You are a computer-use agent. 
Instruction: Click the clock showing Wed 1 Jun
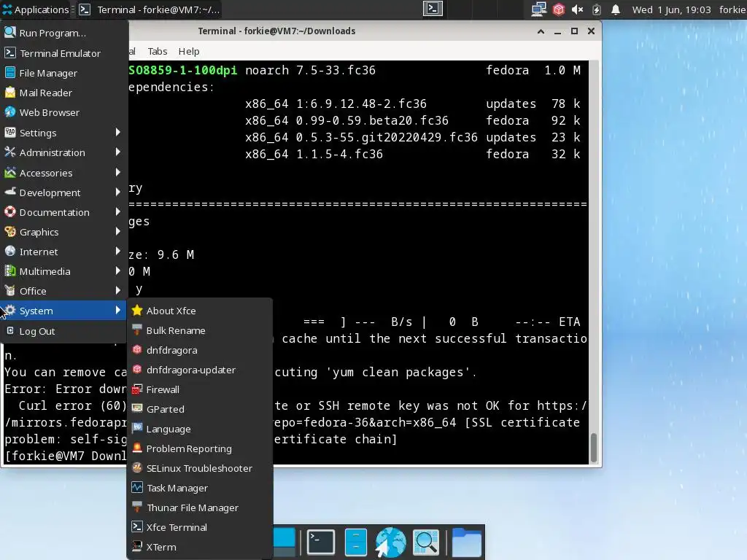(671, 9)
